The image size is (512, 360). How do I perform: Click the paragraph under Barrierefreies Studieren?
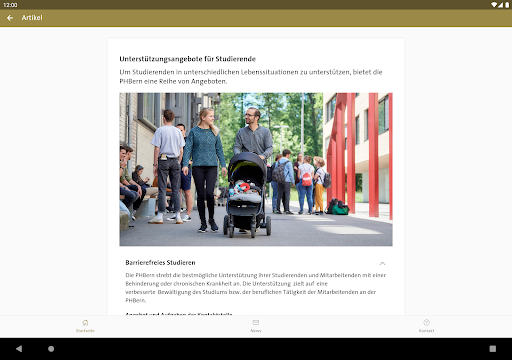click(x=256, y=288)
